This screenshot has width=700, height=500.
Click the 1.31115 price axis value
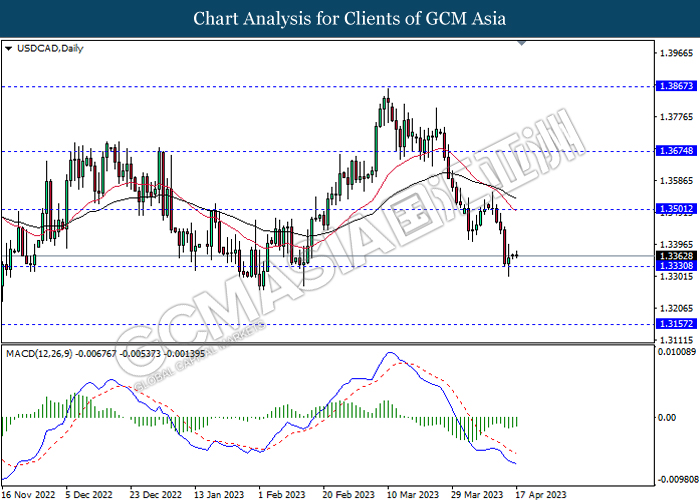click(x=676, y=340)
